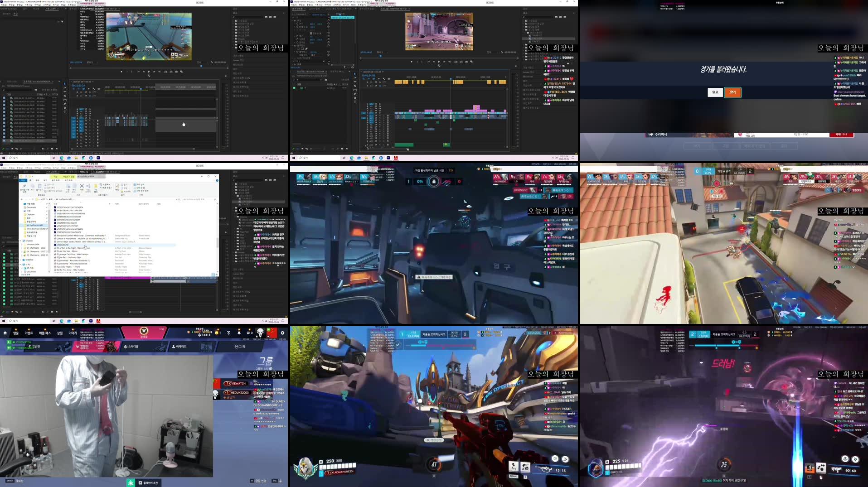The image size is (868, 487).
Task: Click timecode 00:11:53:24 in top-left Premiere timeline
Action: tap(78, 86)
